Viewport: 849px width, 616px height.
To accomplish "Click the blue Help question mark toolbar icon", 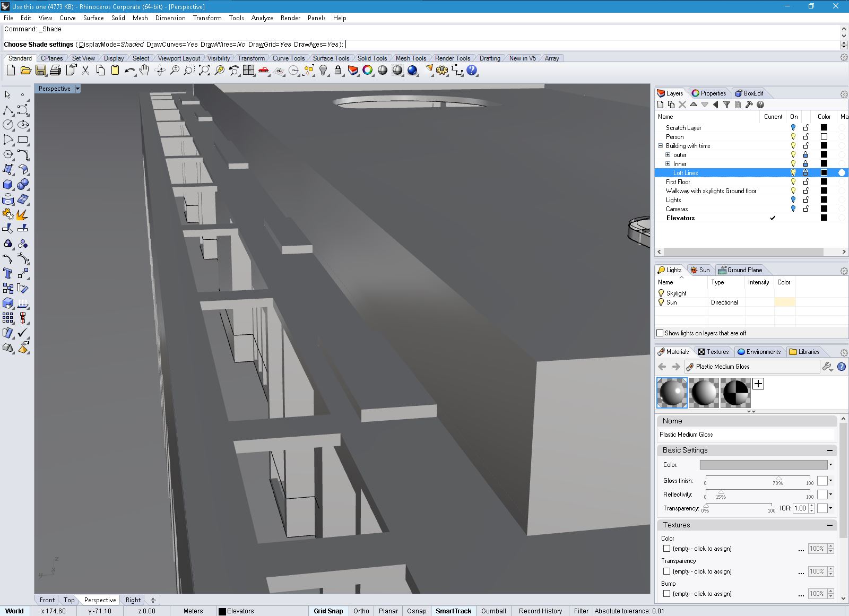I will [472, 70].
